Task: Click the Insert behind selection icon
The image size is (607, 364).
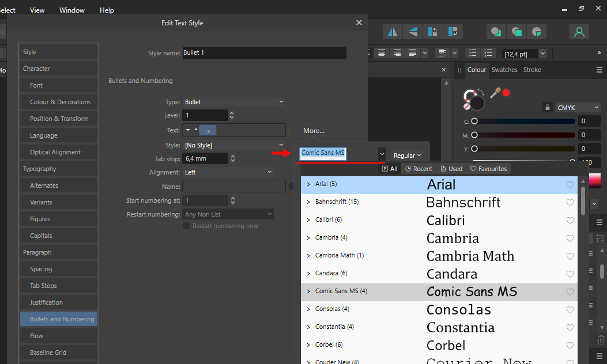Action: point(496,32)
